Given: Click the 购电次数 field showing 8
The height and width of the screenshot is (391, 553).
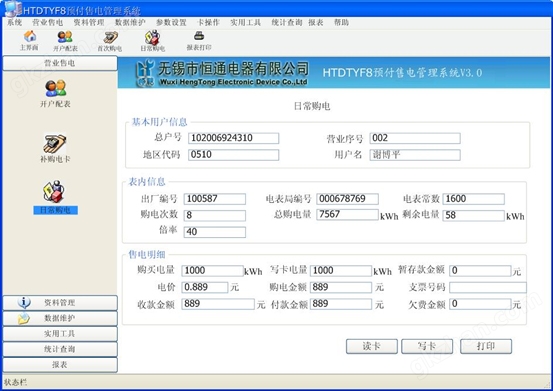Looking at the screenshot, I should click(215, 215).
